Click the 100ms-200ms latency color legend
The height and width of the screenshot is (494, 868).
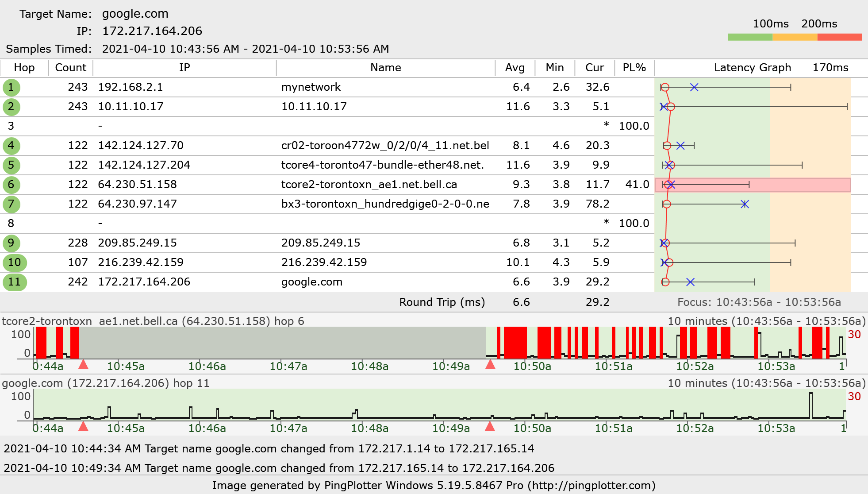pos(794,37)
